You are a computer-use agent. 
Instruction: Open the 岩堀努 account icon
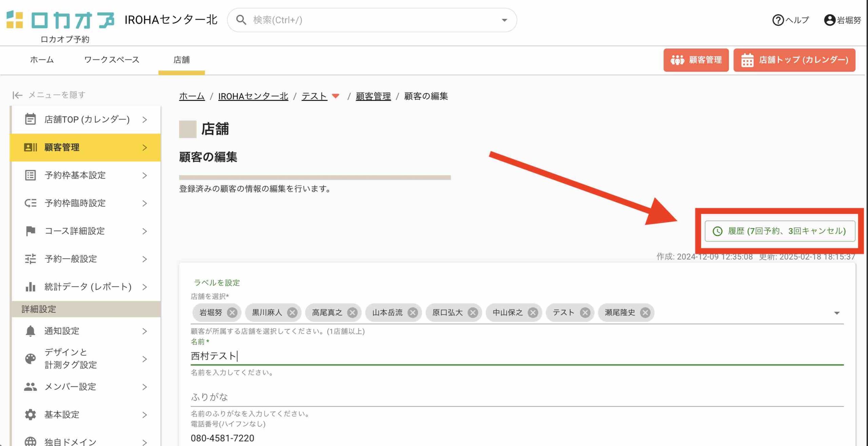(829, 20)
